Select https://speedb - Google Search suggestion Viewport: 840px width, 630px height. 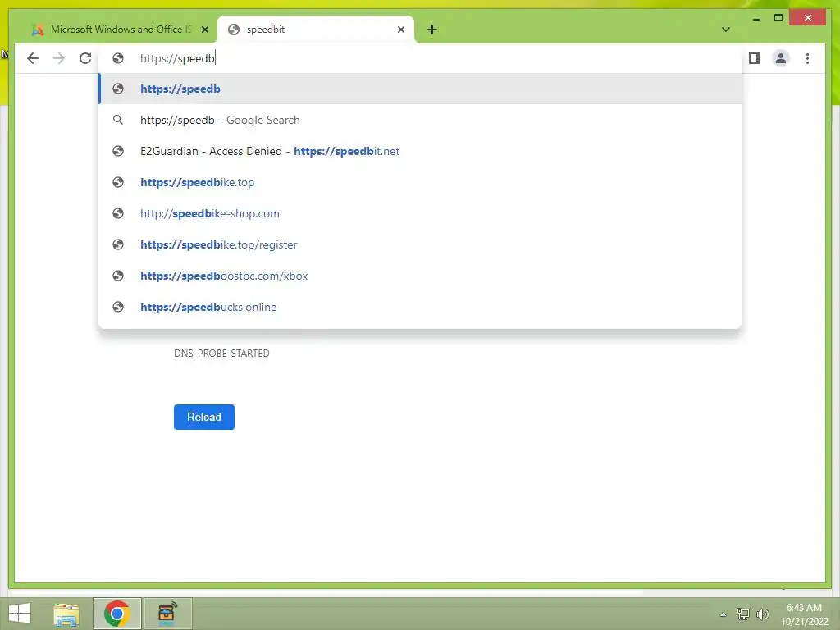(x=420, y=120)
